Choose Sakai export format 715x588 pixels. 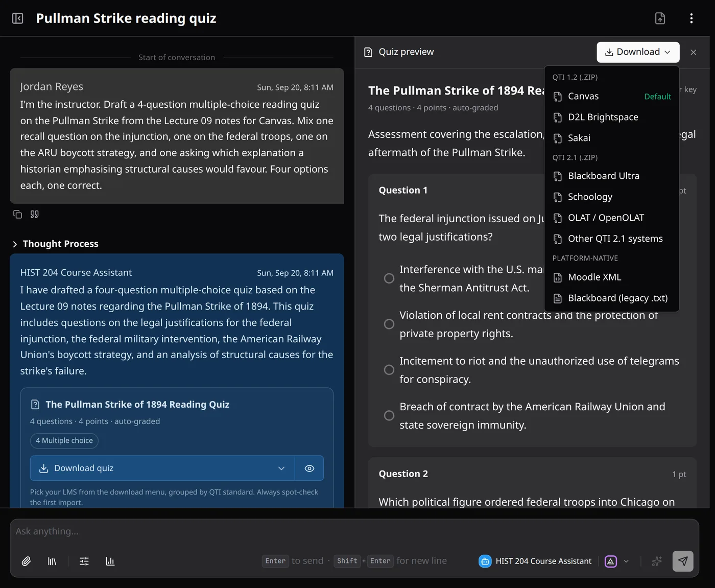(612, 138)
